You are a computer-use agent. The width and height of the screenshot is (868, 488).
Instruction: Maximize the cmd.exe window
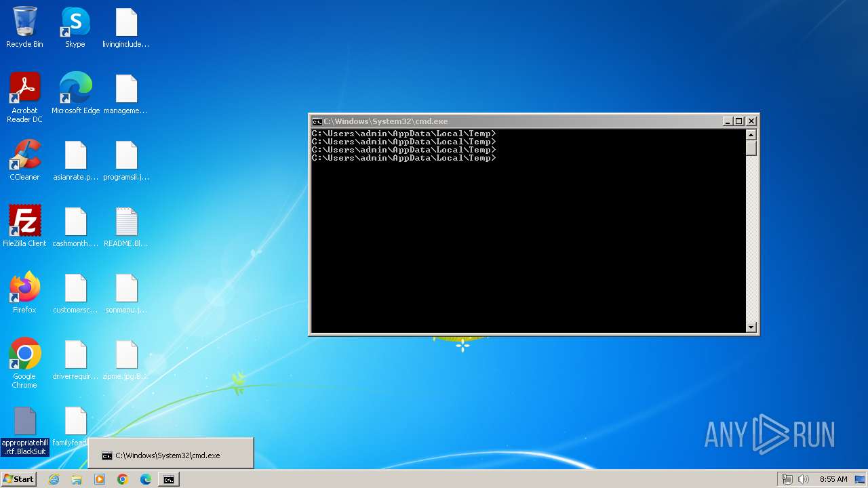[738, 121]
